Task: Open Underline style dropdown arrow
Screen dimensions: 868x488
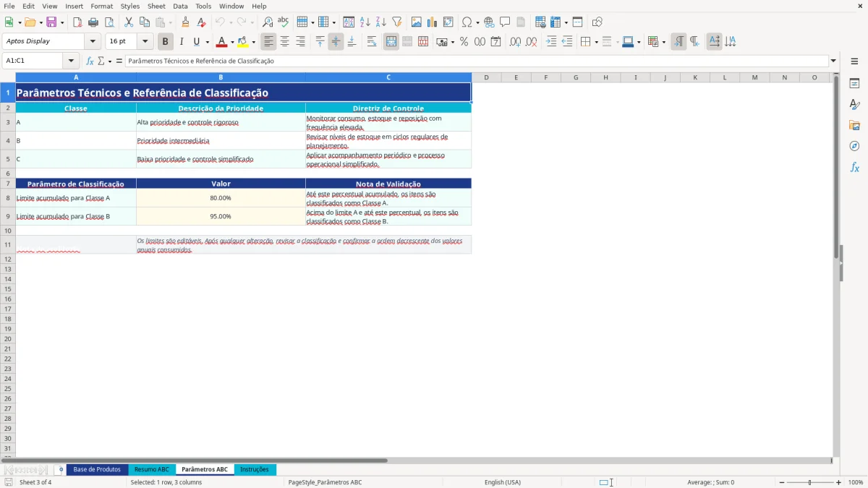Action: click(x=207, y=42)
